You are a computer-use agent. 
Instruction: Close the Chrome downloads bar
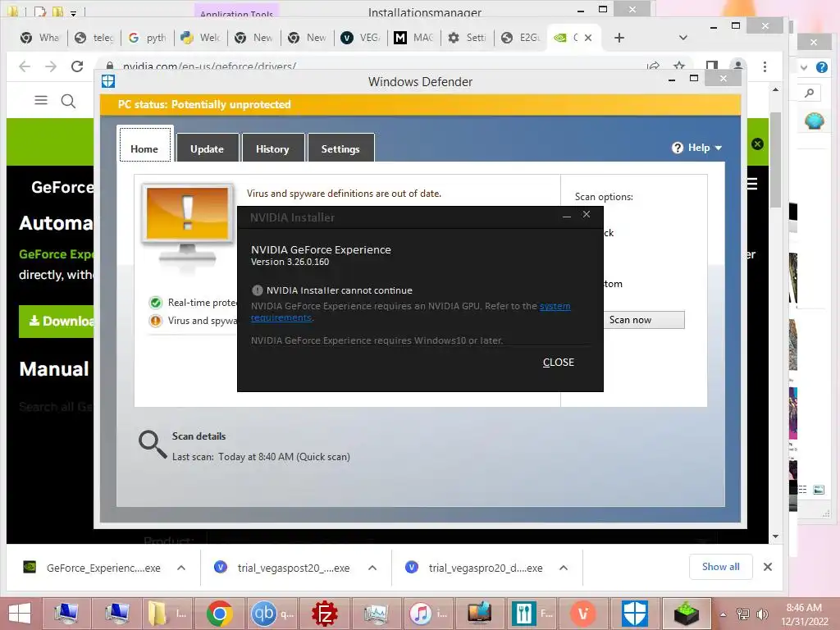(x=767, y=567)
